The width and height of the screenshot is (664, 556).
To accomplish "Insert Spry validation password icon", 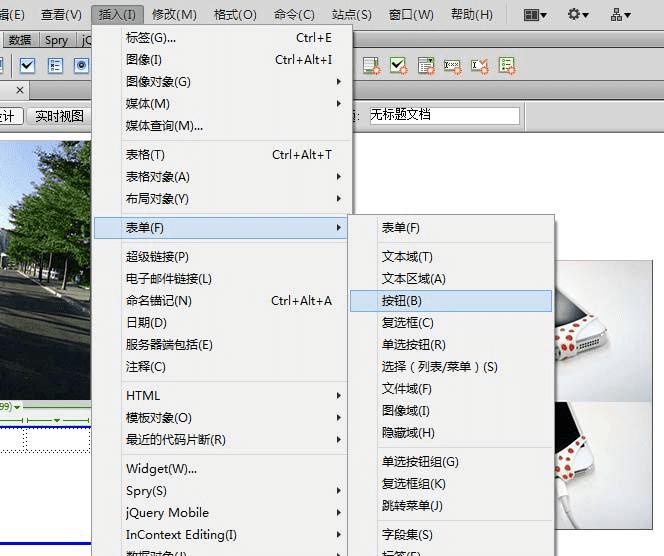I will pos(453,66).
